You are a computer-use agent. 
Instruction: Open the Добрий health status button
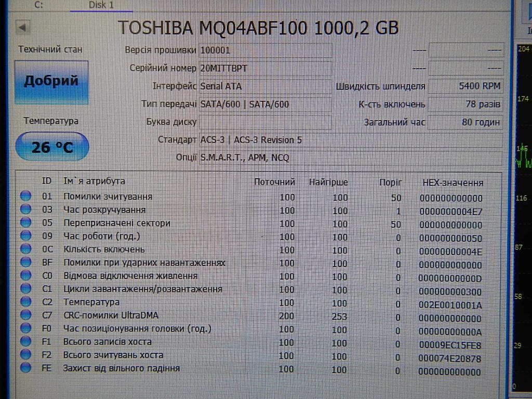[x=51, y=82]
